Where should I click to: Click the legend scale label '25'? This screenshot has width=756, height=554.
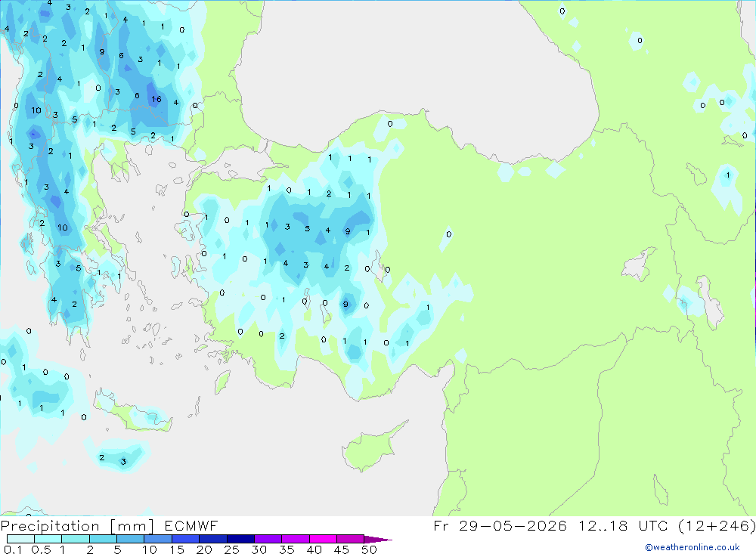[x=232, y=549]
